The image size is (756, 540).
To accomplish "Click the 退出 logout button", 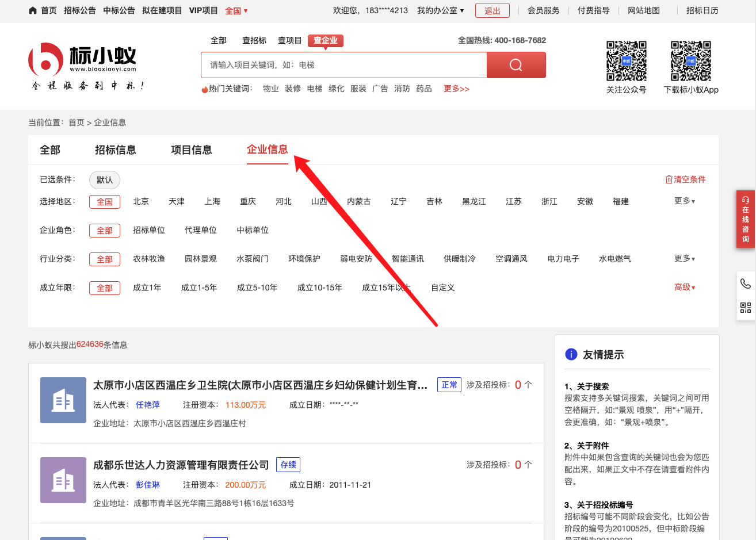I will click(492, 10).
